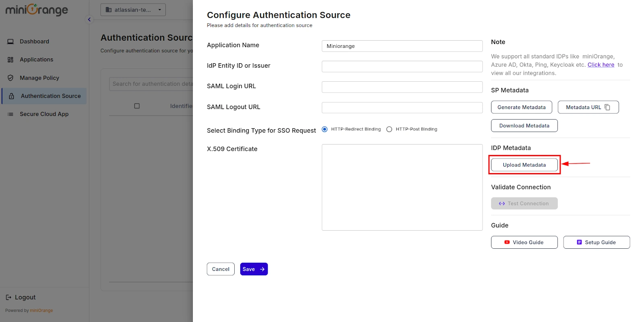Click the arrow icon on Save button
This screenshot has width=644, height=322.
click(x=262, y=269)
